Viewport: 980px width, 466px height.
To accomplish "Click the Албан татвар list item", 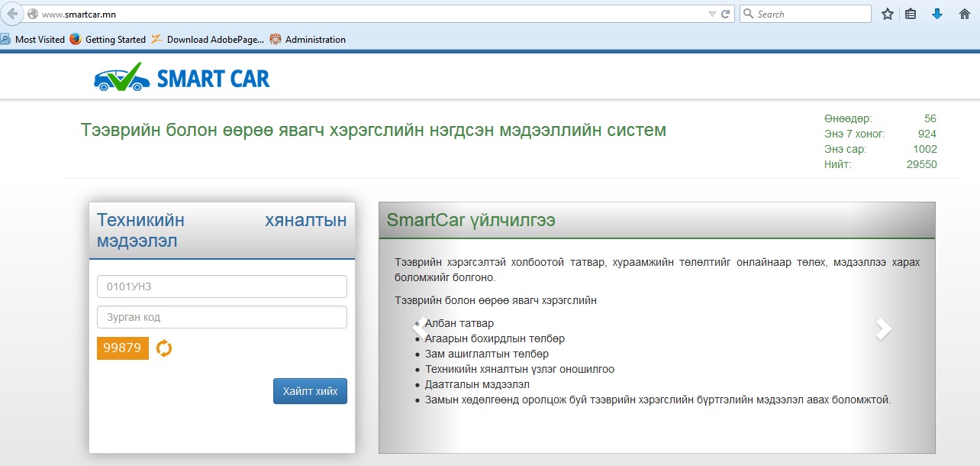I will pyautogui.click(x=459, y=323).
